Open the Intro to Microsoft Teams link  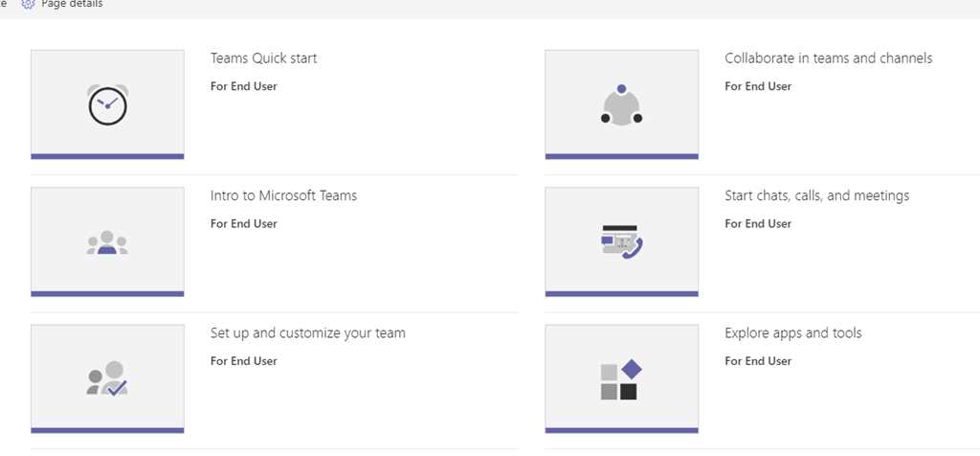tap(283, 195)
